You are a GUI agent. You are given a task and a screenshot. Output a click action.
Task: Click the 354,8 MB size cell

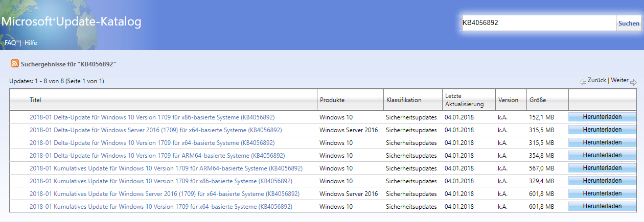click(541, 156)
